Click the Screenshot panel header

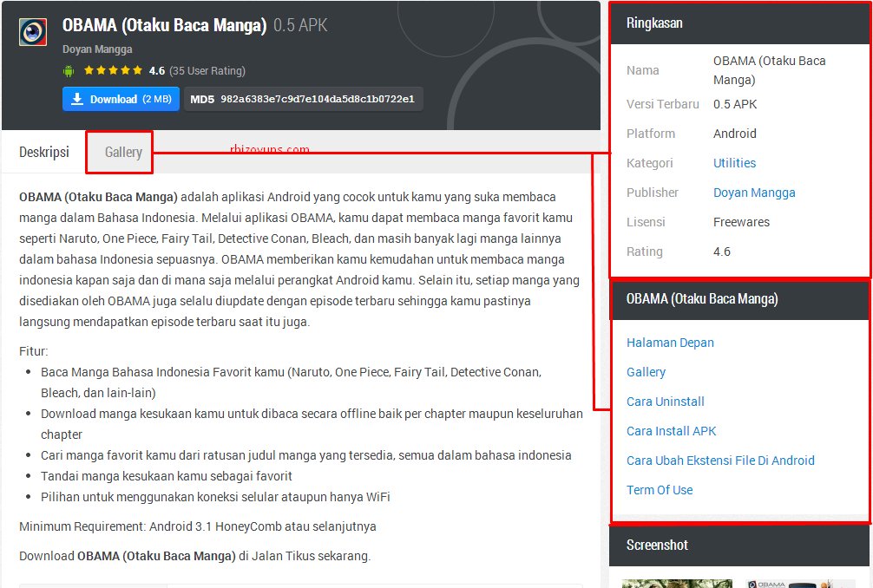[x=739, y=546]
